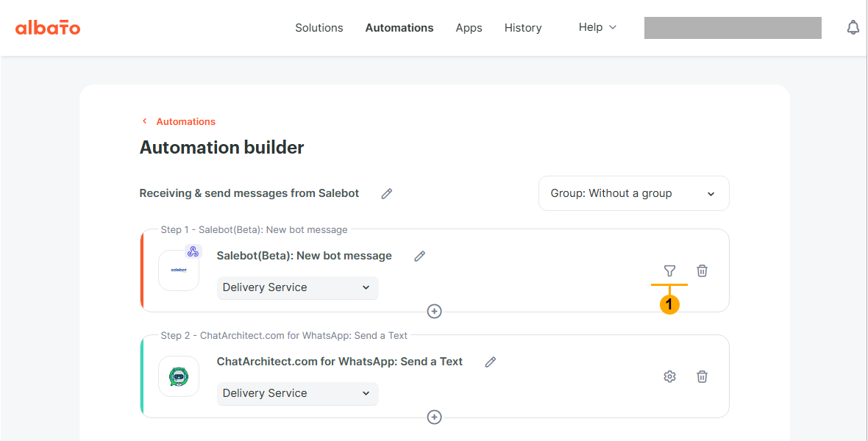Viewport: 868px width, 441px height.
Task: Add a step after Salebot step
Action: pos(435,312)
